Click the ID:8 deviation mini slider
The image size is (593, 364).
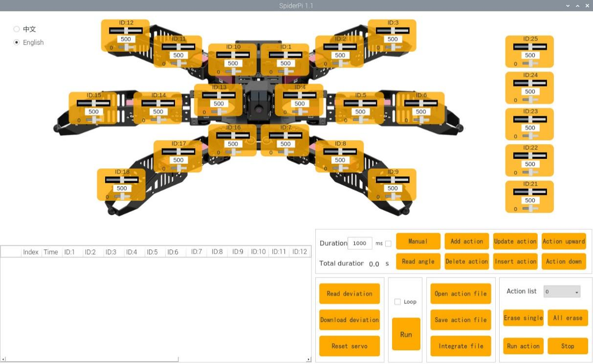click(340, 168)
